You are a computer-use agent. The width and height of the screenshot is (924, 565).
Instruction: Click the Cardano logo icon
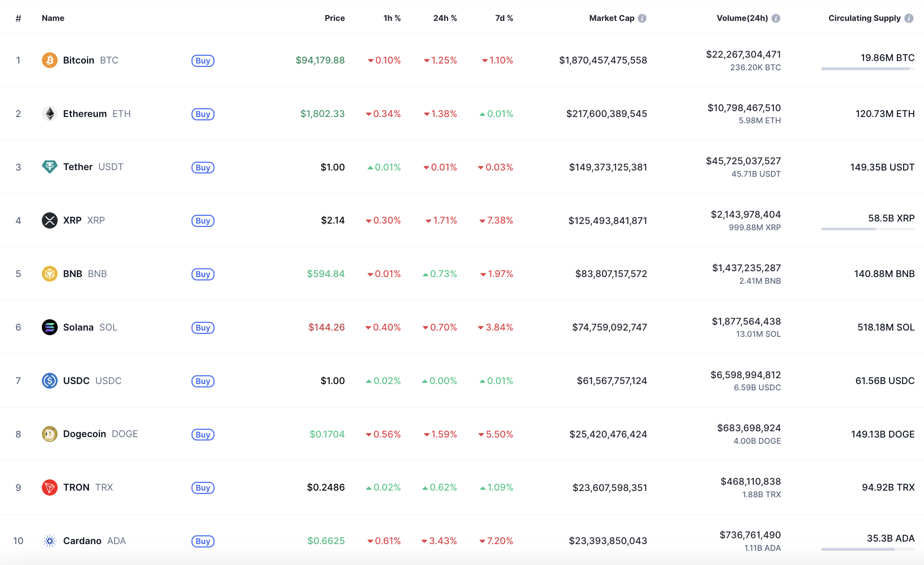point(49,541)
